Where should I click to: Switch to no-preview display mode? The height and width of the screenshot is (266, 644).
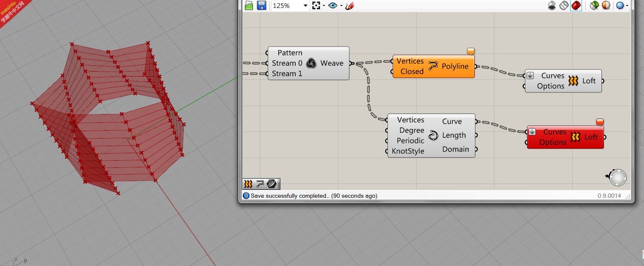[x=552, y=5]
